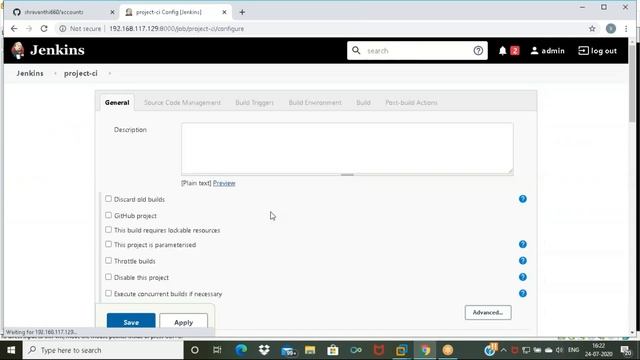Go back with the browser back arrow
The image size is (640, 360).
pos(14,29)
